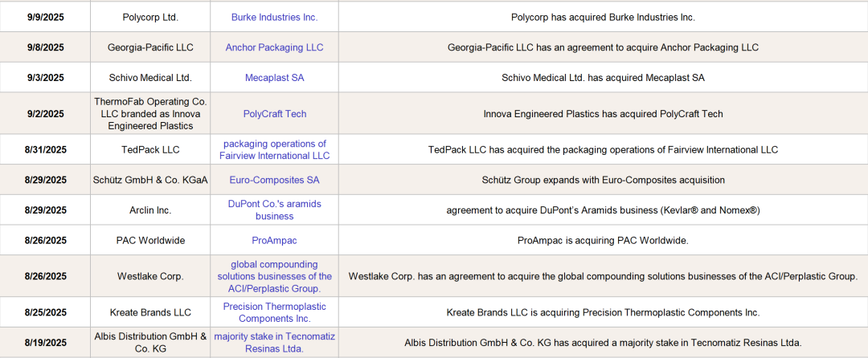Viewport: 868px width, 358px height.
Task: Open the Mecaplast SA link
Action: click(274, 78)
